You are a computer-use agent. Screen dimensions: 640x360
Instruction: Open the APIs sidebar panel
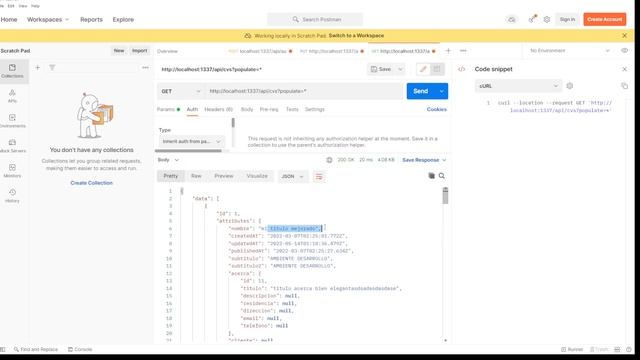point(12,96)
